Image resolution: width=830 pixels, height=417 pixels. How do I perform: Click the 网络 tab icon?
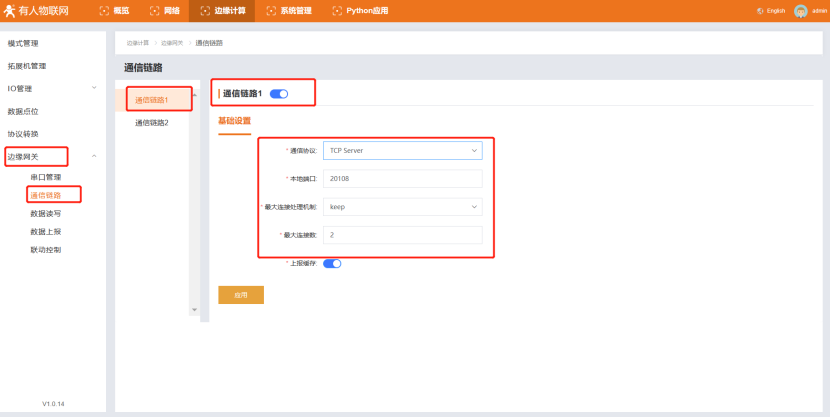point(155,11)
